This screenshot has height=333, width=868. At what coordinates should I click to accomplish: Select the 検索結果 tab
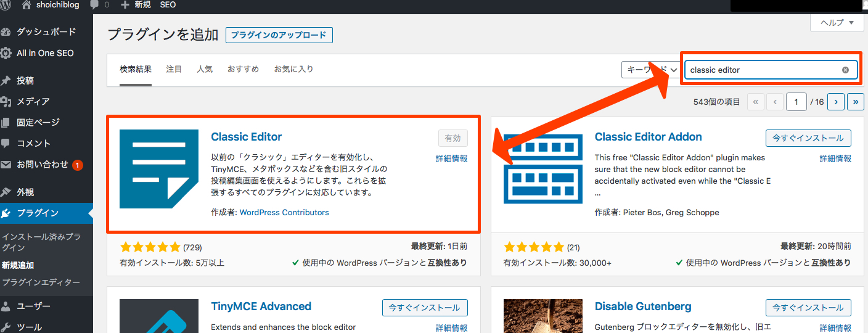coord(136,69)
